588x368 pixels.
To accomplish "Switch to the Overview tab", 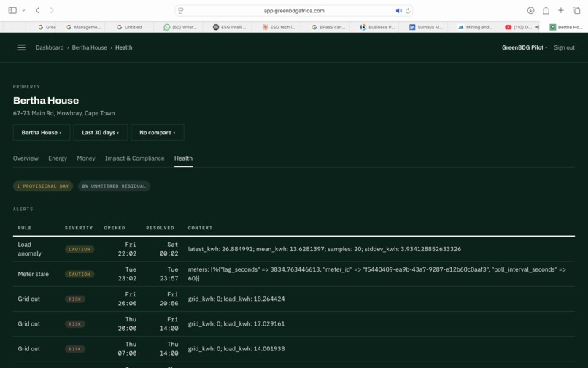I will tap(26, 158).
